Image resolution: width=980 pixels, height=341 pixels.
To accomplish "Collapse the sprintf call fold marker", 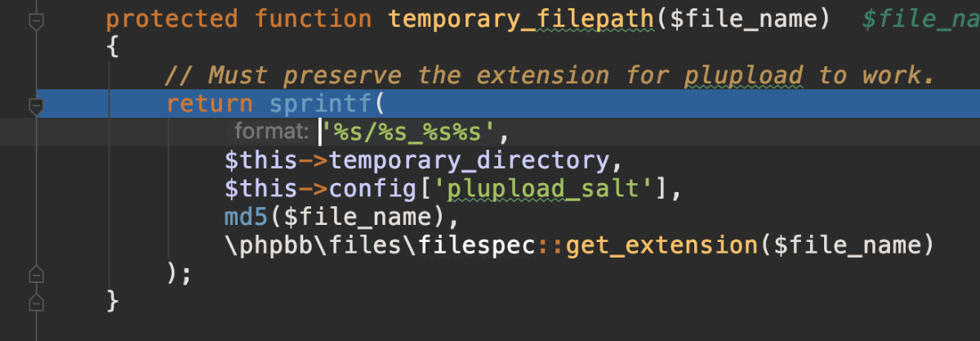I will pos(34,105).
